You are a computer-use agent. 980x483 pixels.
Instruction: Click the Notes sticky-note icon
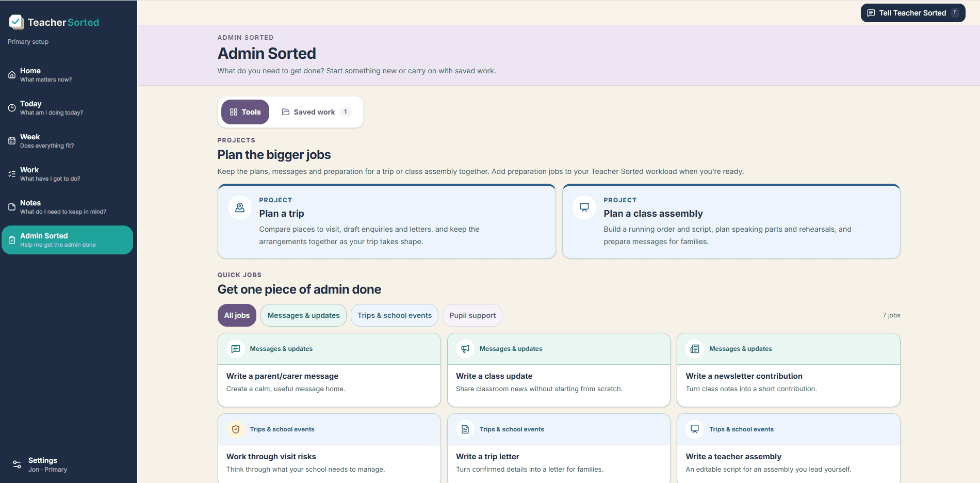point(12,207)
